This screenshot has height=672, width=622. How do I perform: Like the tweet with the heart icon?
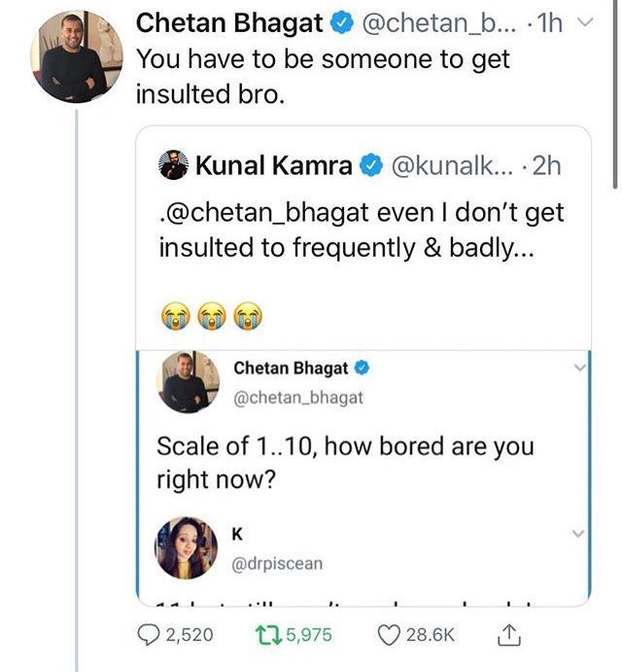pos(389,635)
